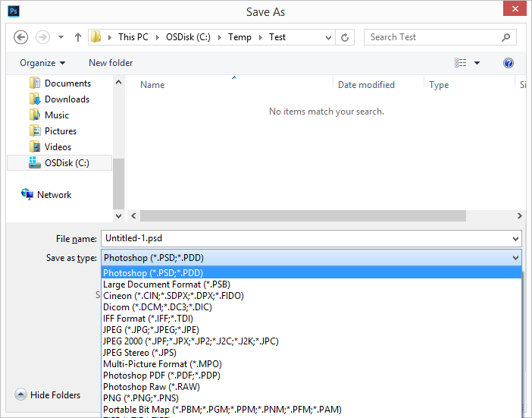532x418 pixels.
Task: Select Temp in the address path
Action: coord(239,37)
